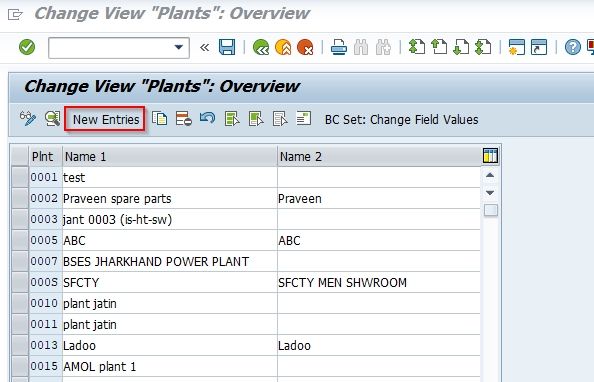Collapse command field with double chevron
The width and height of the screenshot is (594, 382).
tap(205, 47)
